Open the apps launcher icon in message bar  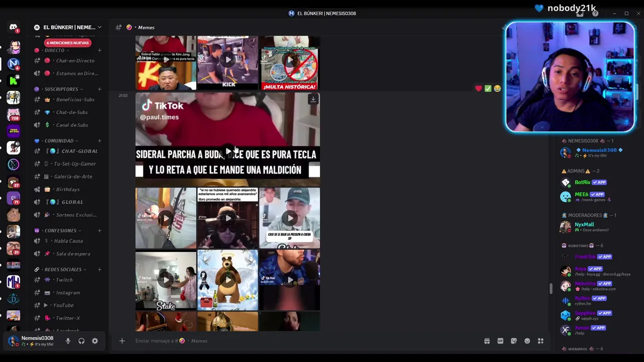click(540, 341)
